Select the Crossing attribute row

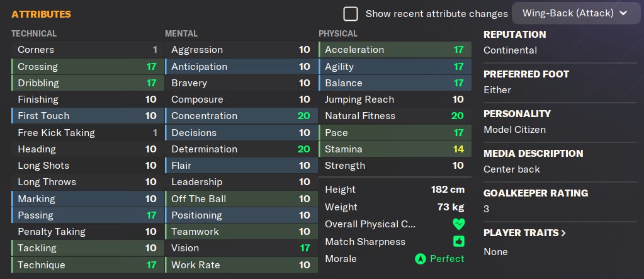(85, 66)
